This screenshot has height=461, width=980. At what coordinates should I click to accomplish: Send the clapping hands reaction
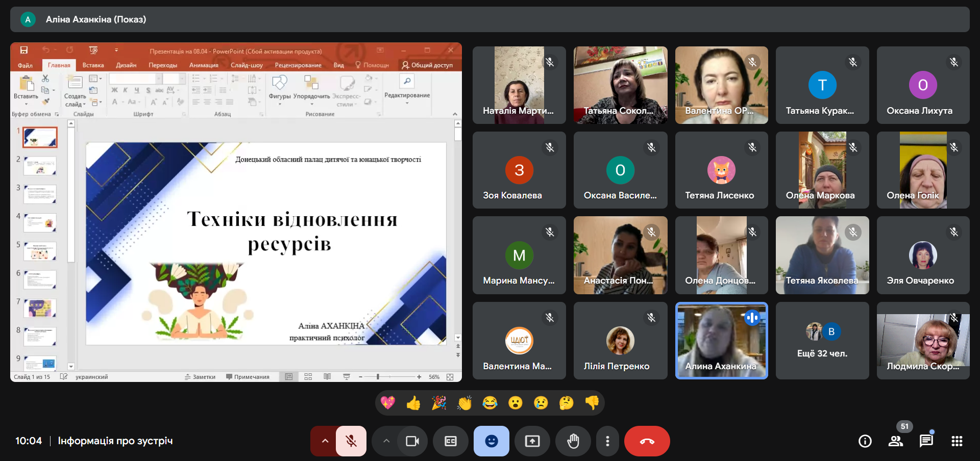tap(464, 403)
